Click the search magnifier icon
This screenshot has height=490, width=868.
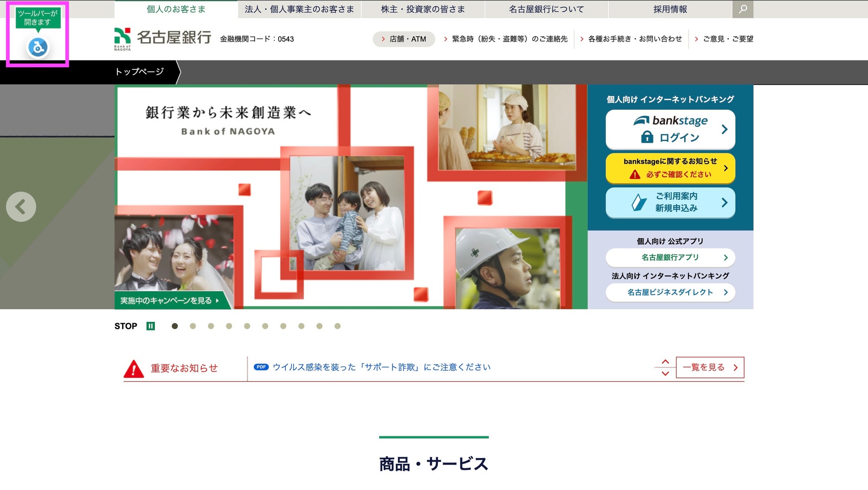coord(742,9)
